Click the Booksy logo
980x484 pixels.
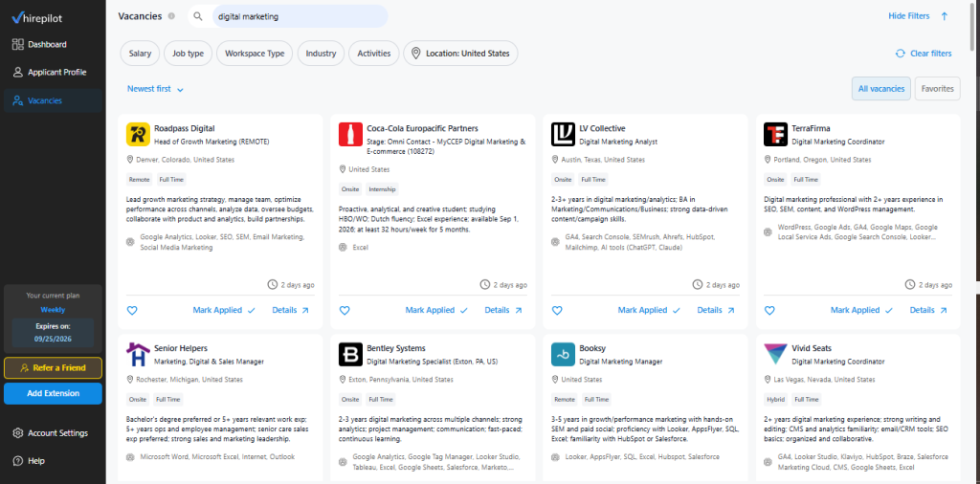pos(563,354)
